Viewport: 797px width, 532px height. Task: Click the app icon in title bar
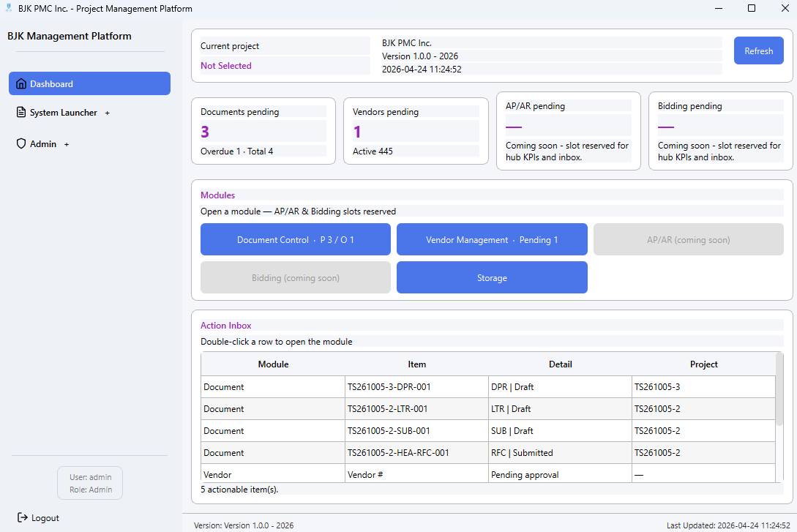click(9, 8)
